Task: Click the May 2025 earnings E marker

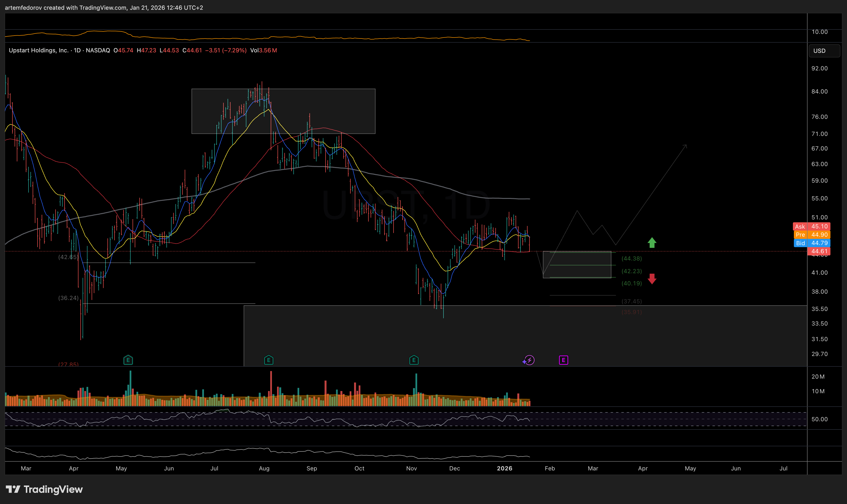Action: 128,360
